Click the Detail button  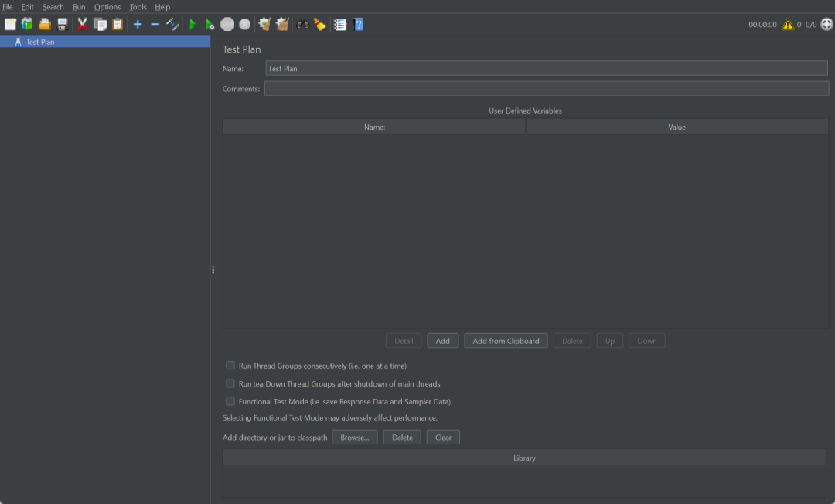pos(404,341)
